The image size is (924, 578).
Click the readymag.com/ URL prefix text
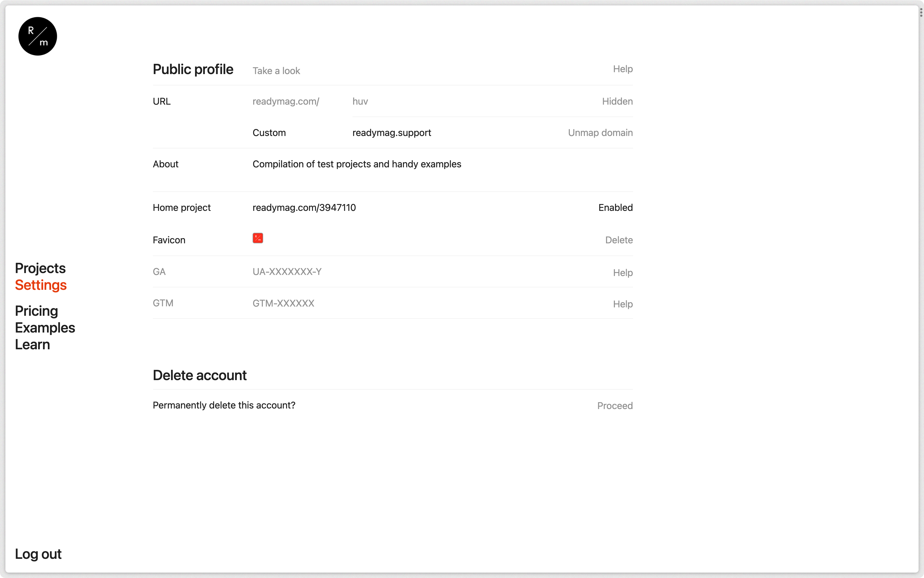286,101
